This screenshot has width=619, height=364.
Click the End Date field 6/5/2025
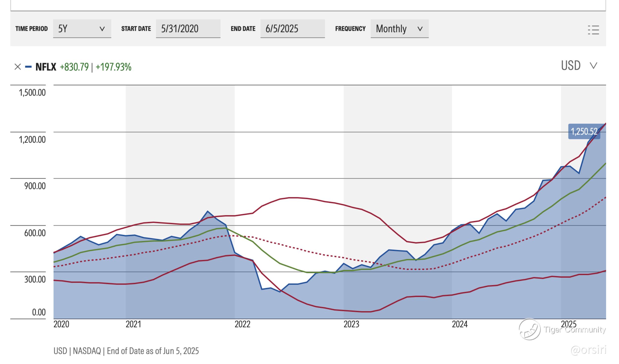click(292, 29)
